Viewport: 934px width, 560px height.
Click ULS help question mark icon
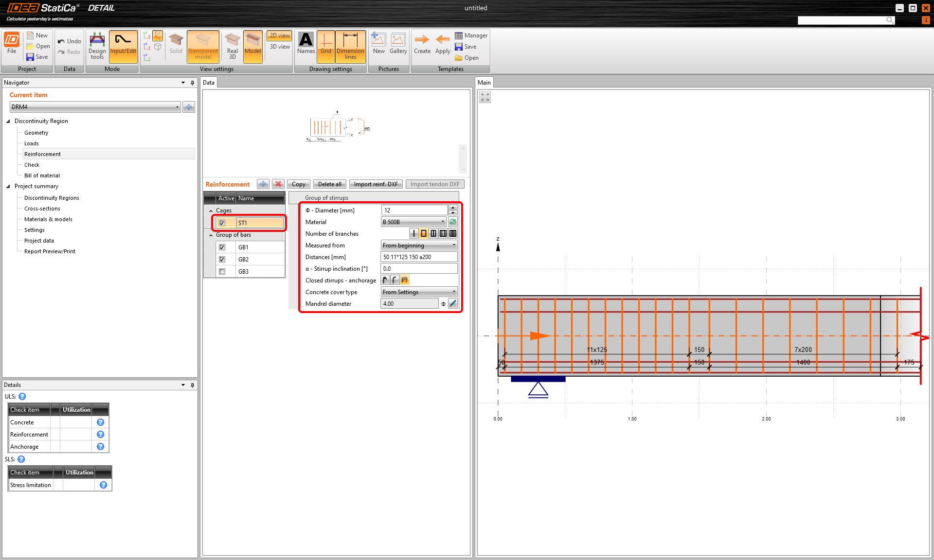[x=22, y=397]
